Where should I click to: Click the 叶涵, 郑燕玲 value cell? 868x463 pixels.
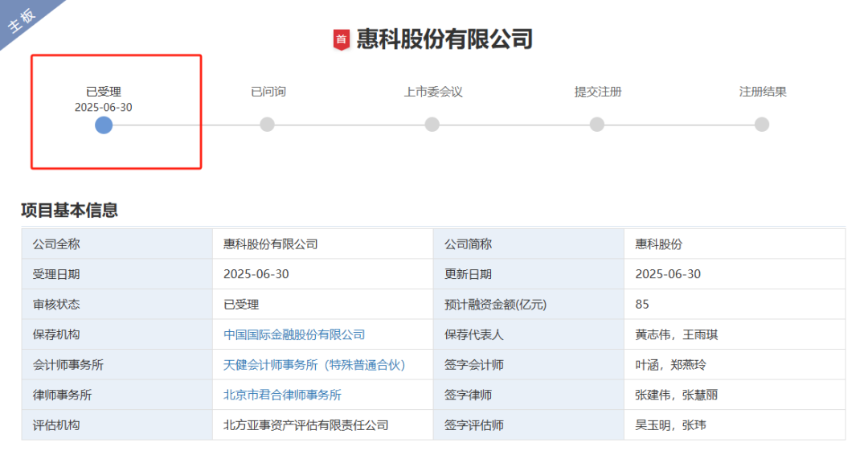735,365
